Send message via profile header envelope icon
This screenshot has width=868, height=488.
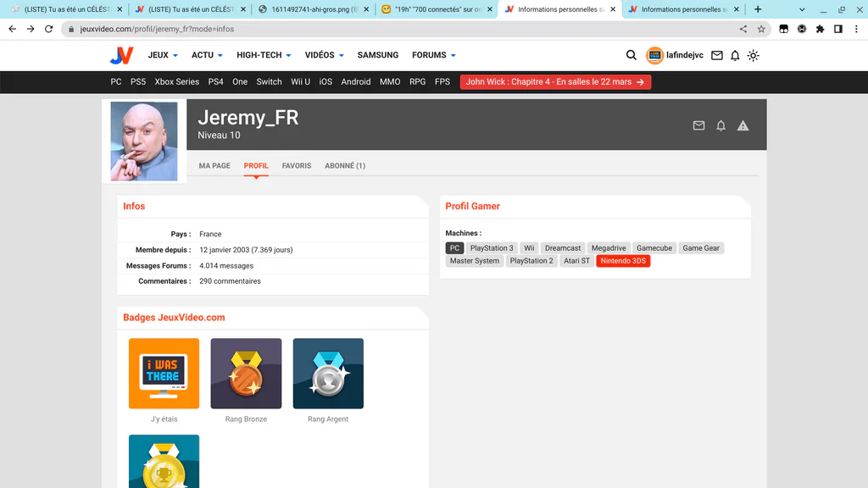pos(698,125)
